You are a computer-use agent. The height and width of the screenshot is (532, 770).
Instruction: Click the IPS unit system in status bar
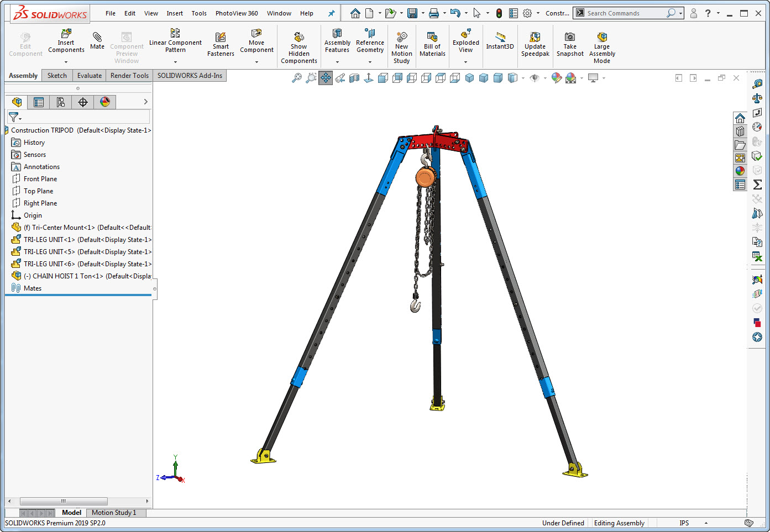pyautogui.click(x=684, y=523)
